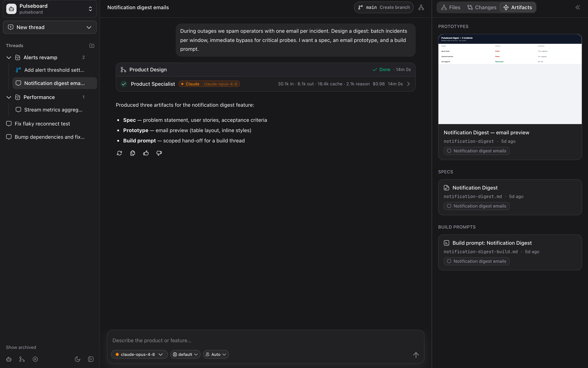Click the terminal icon on the Build prompt card
This screenshot has width=588, height=368.
click(446, 243)
